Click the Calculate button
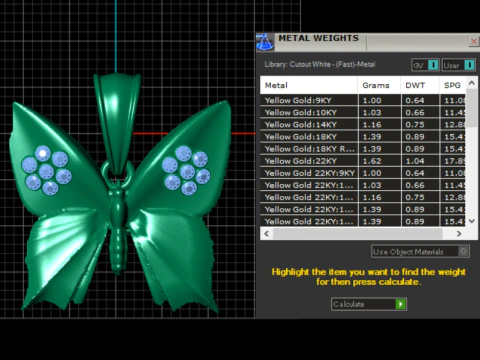The width and height of the screenshot is (480, 360). 369,304
